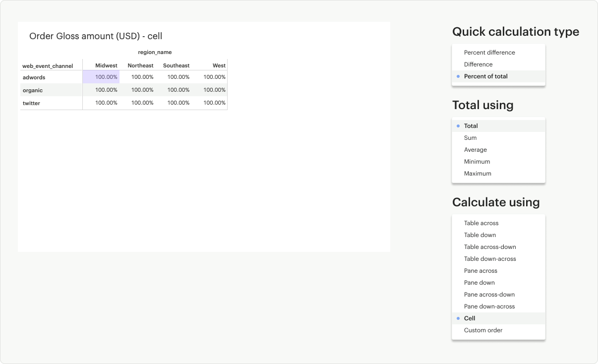Pick Total under Total using
598x364 pixels.
[471, 126]
